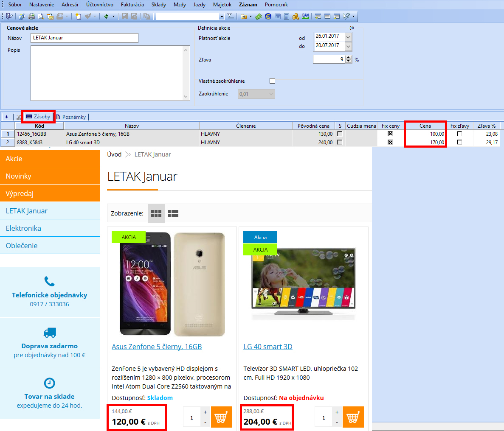The image size is (504, 431).
Task: Expand the star folder dropdown arrow
Action: (251, 17)
